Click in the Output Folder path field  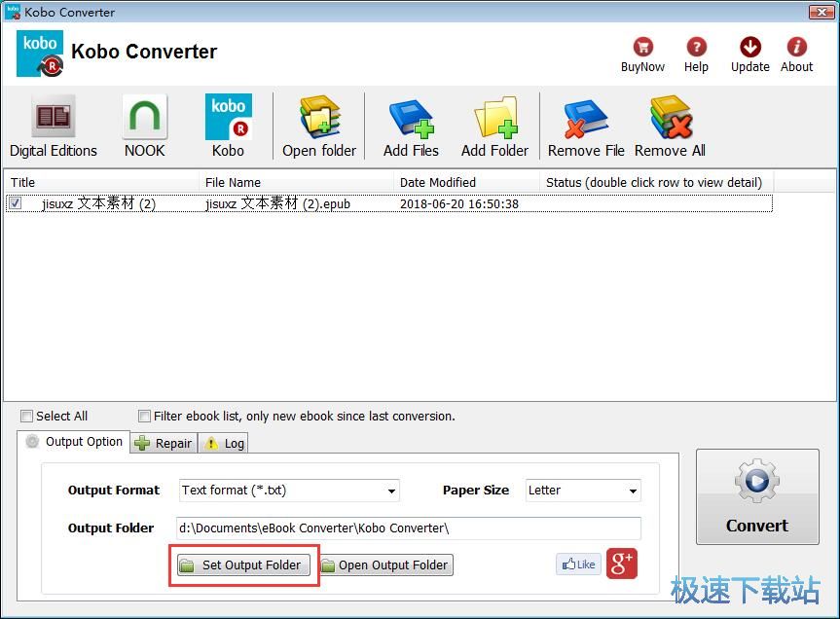click(x=408, y=528)
